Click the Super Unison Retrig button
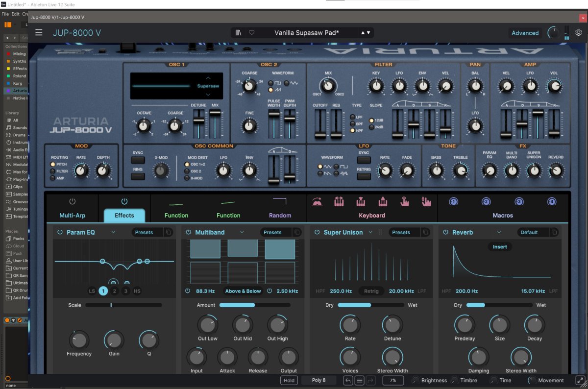The height and width of the screenshot is (389, 588). [x=371, y=291]
